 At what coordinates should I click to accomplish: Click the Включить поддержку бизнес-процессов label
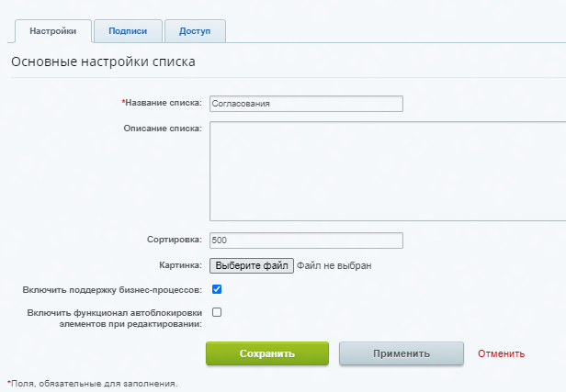coord(112,290)
